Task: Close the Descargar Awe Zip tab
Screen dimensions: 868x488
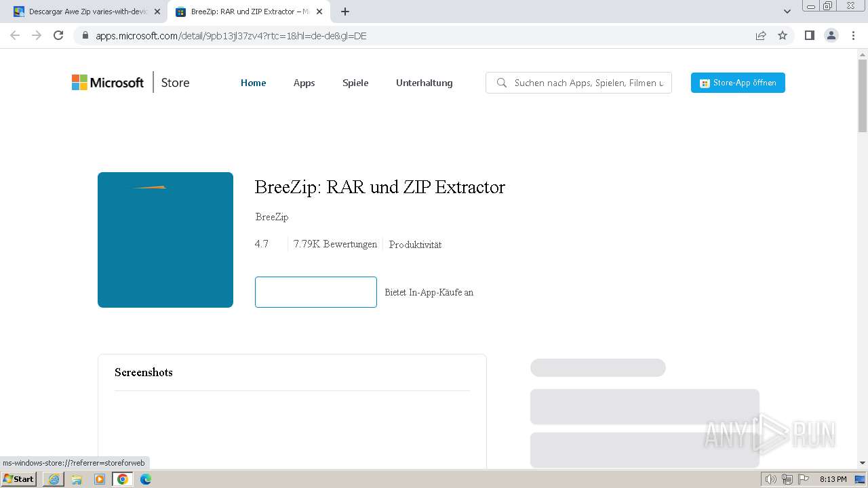Action: [x=157, y=12]
